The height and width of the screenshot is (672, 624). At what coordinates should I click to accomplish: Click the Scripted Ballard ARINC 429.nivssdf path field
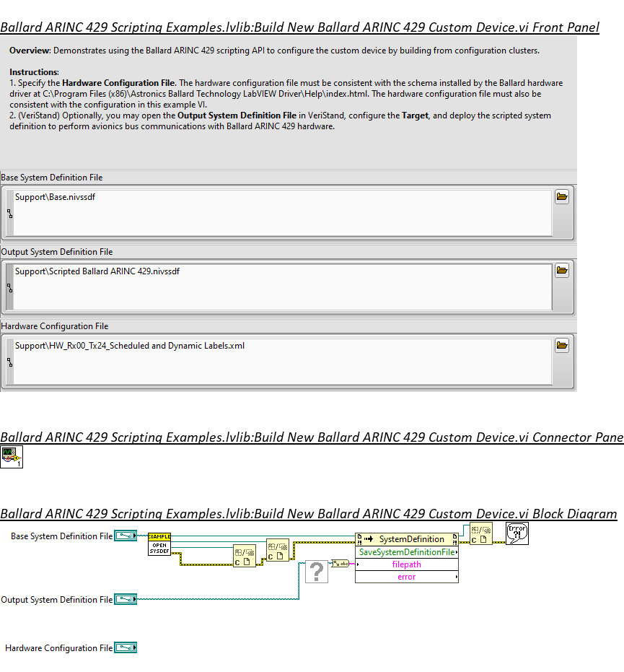click(x=283, y=287)
